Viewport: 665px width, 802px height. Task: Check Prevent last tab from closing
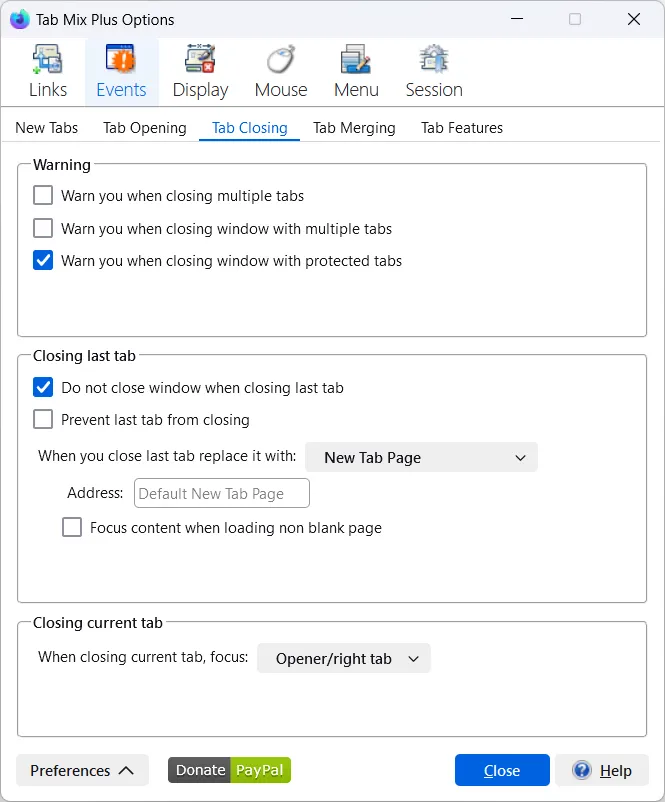tap(43, 420)
